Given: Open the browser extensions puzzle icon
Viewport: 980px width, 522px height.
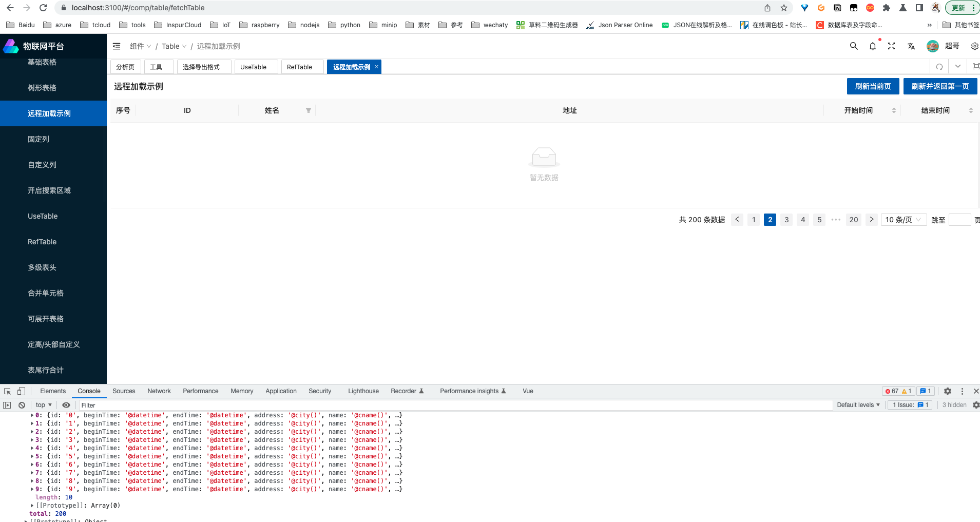Looking at the screenshot, I should (x=887, y=8).
